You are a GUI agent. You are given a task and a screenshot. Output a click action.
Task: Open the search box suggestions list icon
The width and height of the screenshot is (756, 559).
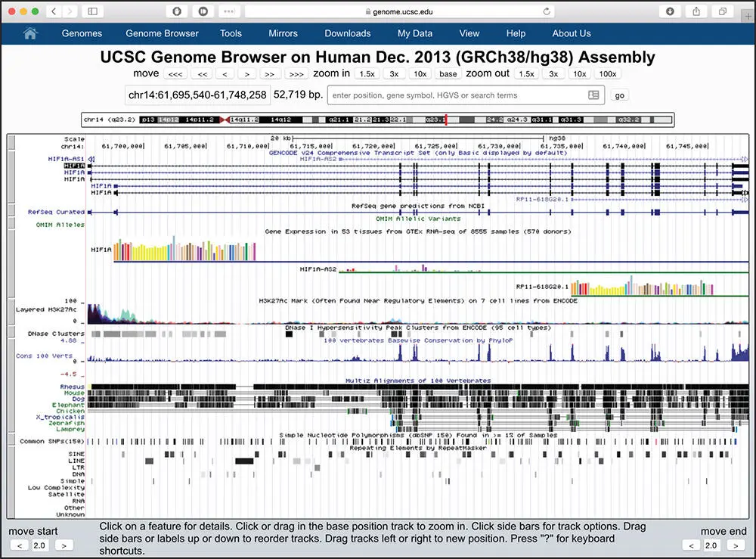point(593,95)
